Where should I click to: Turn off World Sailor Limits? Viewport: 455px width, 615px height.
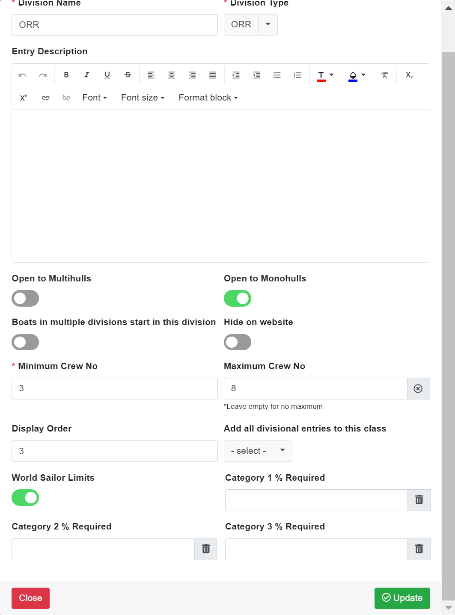(x=25, y=498)
